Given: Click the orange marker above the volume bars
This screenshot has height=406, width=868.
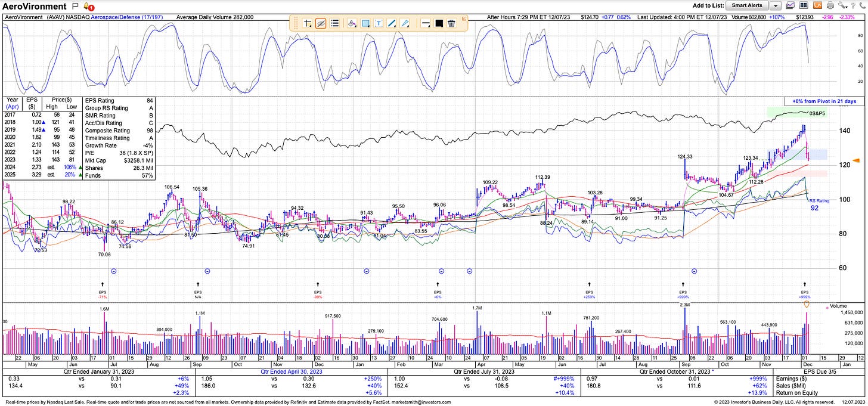Looking at the screenshot, I should (x=806, y=305).
